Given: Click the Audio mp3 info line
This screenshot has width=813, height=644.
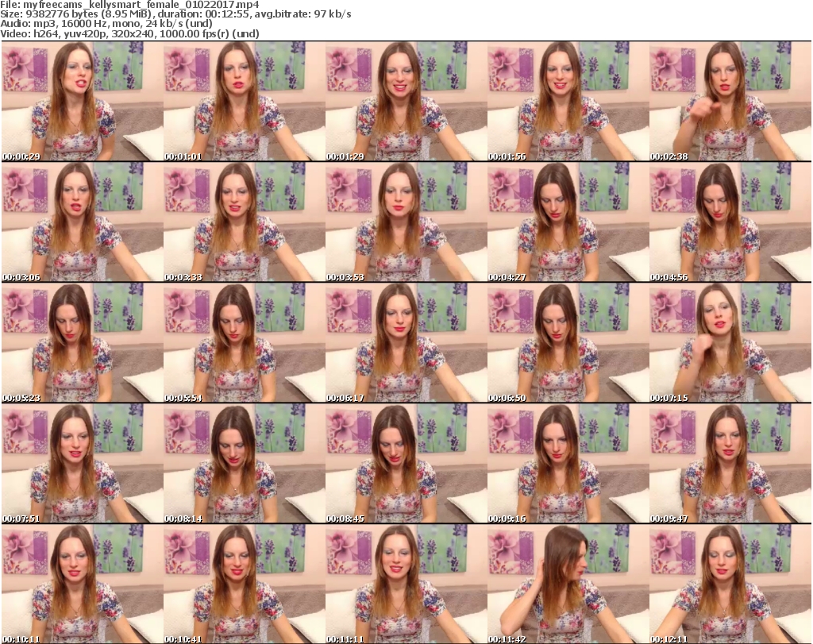Looking at the screenshot, I should point(106,24).
